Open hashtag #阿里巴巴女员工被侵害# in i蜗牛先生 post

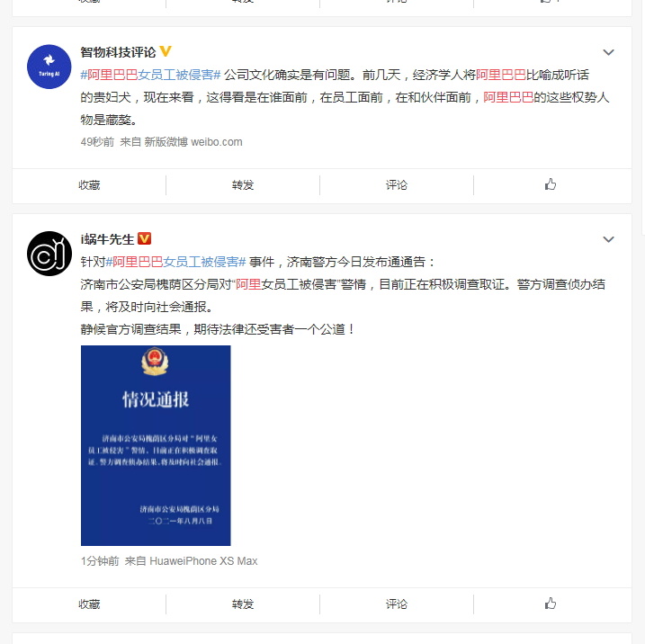click(175, 262)
